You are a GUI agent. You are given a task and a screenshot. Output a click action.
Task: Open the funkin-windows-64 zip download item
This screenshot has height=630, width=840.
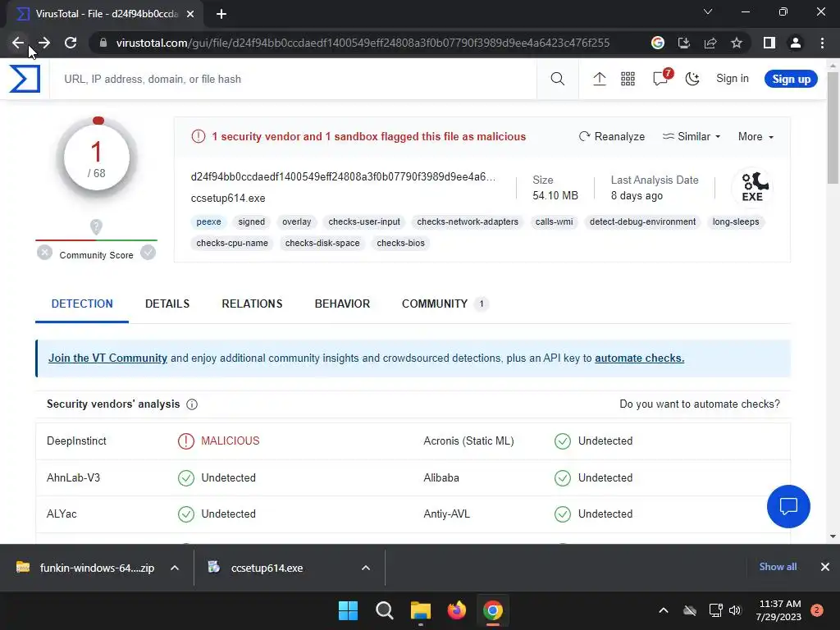tap(85, 568)
